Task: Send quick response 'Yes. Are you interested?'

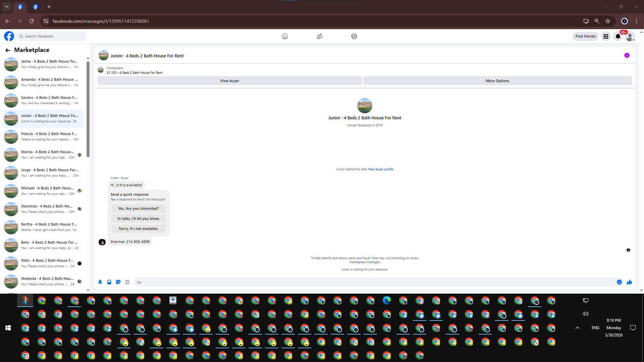Action: [139, 208]
